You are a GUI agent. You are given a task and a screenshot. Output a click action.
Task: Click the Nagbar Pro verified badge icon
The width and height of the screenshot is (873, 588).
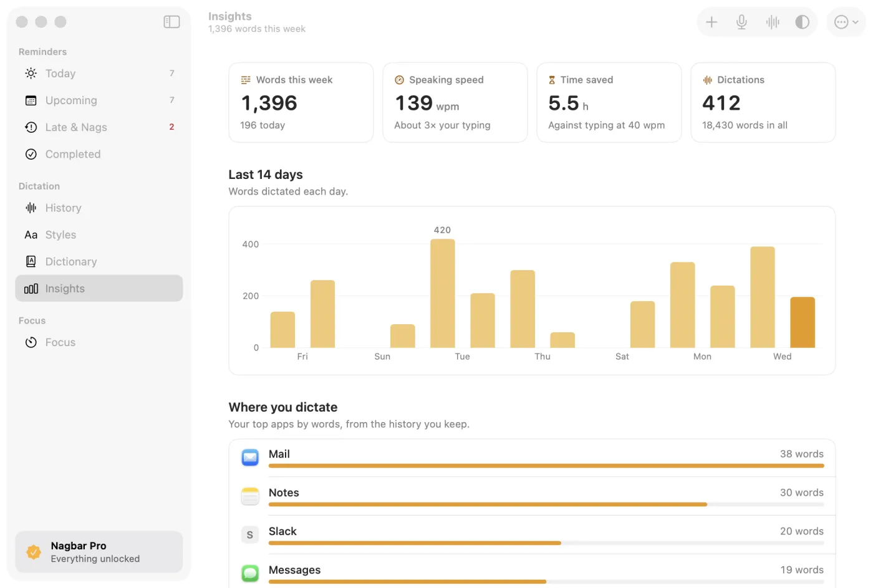34,552
